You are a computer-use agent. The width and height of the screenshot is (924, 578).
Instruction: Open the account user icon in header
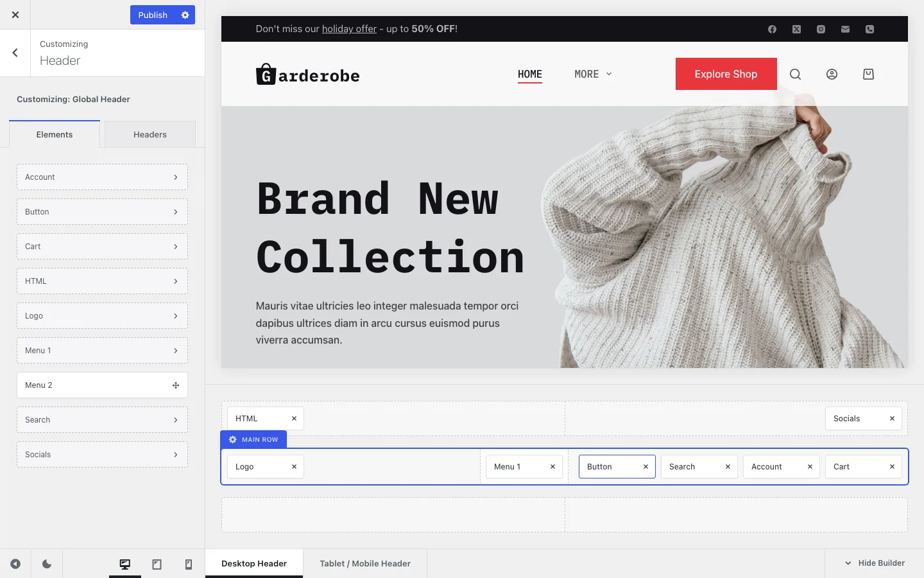point(832,74)
